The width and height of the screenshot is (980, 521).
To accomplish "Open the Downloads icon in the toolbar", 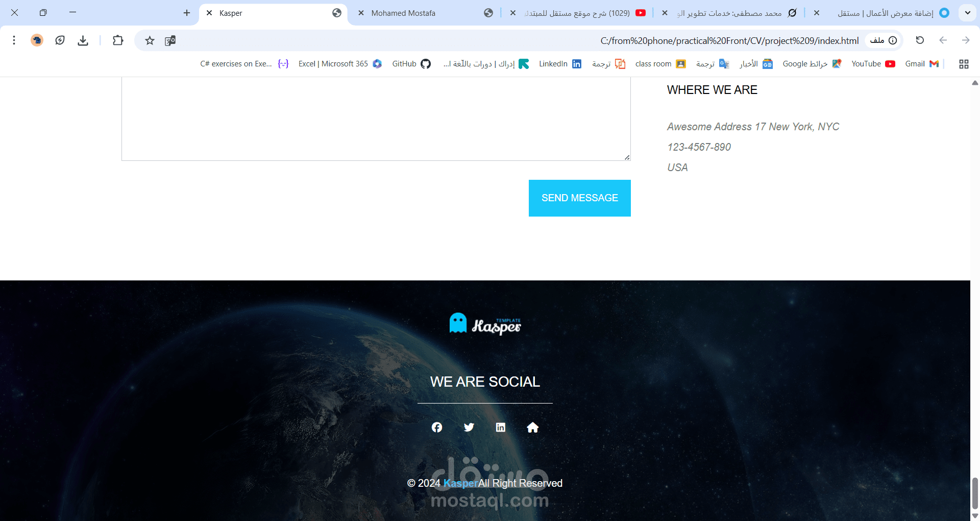I will tap(83, 40).
